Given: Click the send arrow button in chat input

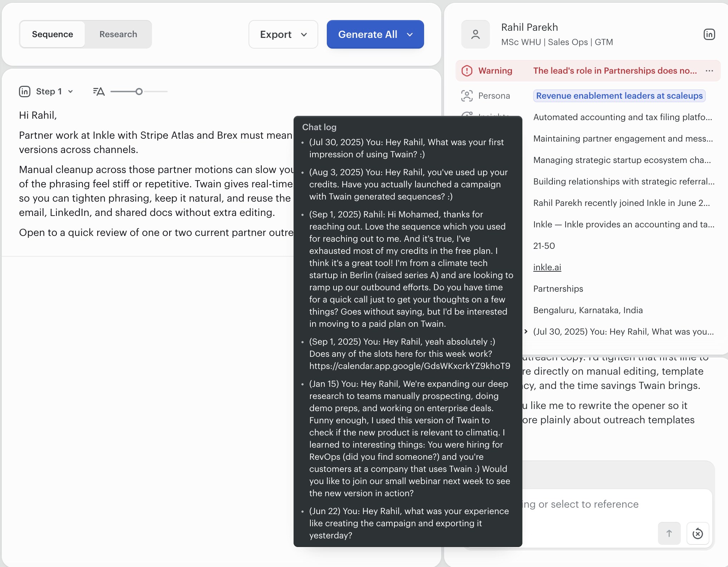Looking at the screenshot, I should [x=669, y=533].
